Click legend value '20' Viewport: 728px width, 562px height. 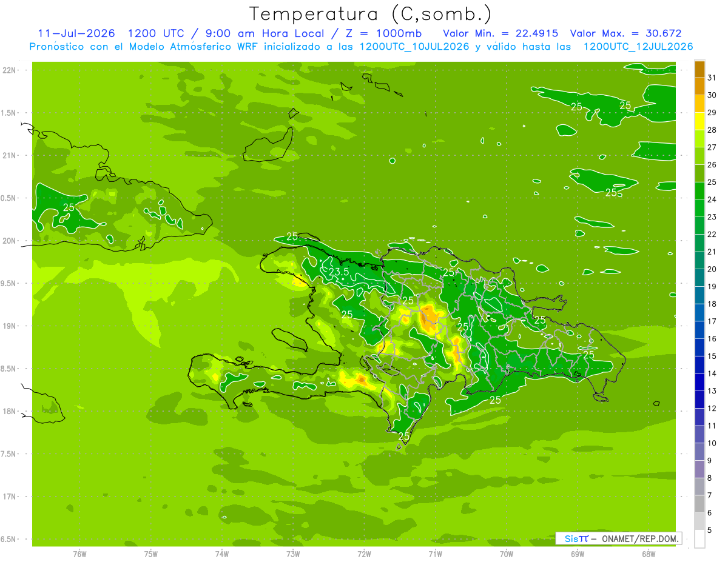point(712,269)
